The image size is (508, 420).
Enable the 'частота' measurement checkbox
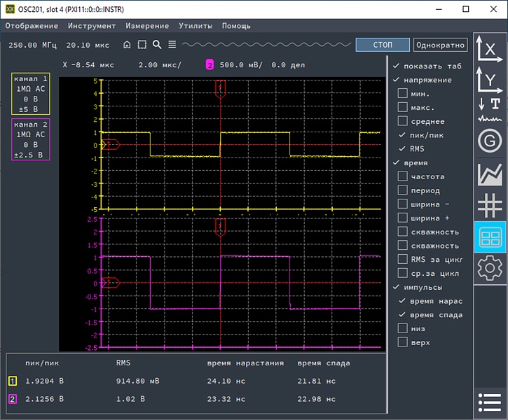403,176
